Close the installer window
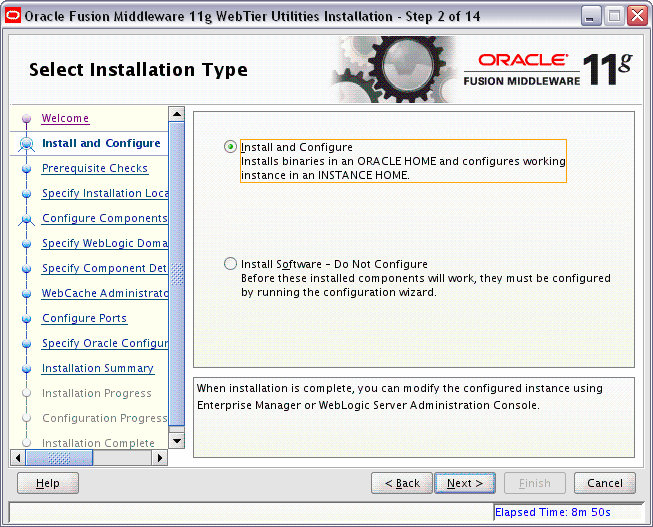653x527 pixels. tap(638, 16)
